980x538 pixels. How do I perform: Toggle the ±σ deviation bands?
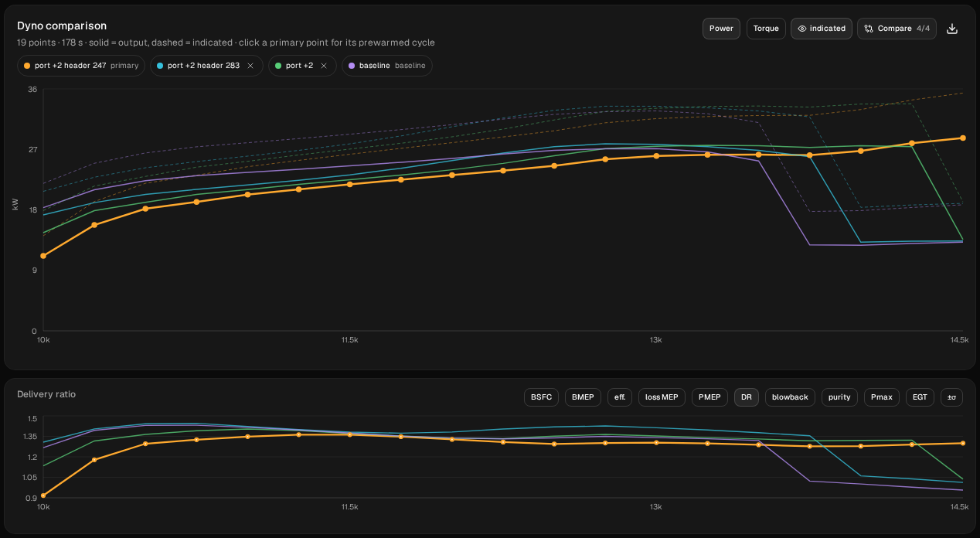click(951, 397)
